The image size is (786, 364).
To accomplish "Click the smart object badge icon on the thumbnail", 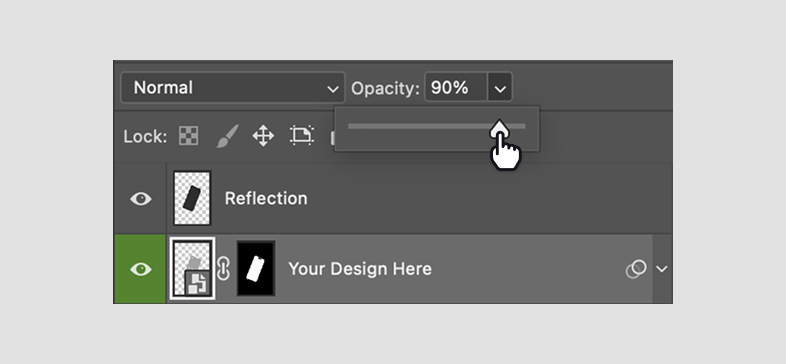I will tap(199, 284).
